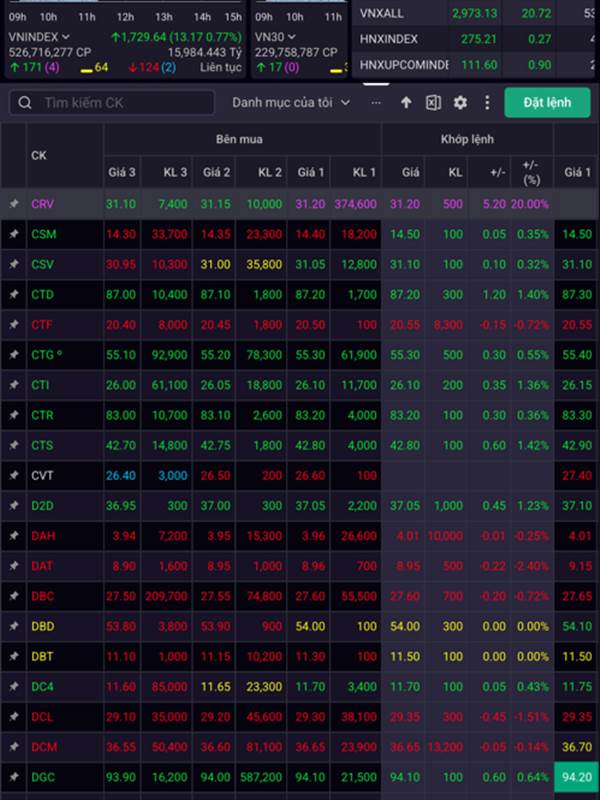The image size is (600, 800).
Task: Click the 374,600 KL 1 volume for CRV
Action: [356, 204]
